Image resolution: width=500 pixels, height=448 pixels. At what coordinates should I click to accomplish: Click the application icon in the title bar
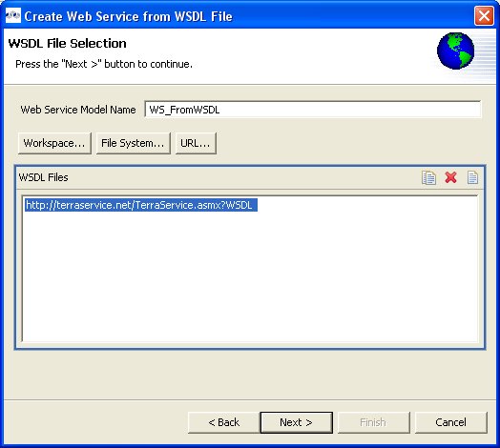point(12,15)
